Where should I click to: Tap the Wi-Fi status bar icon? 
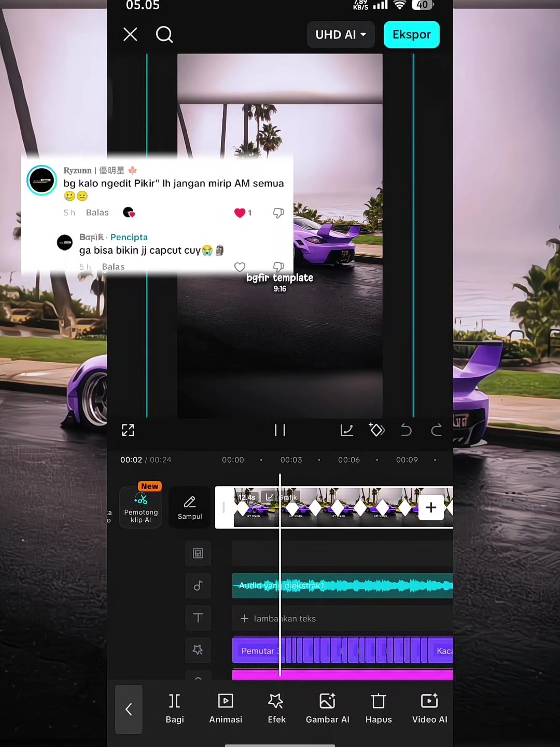click(x=399, y=5)
